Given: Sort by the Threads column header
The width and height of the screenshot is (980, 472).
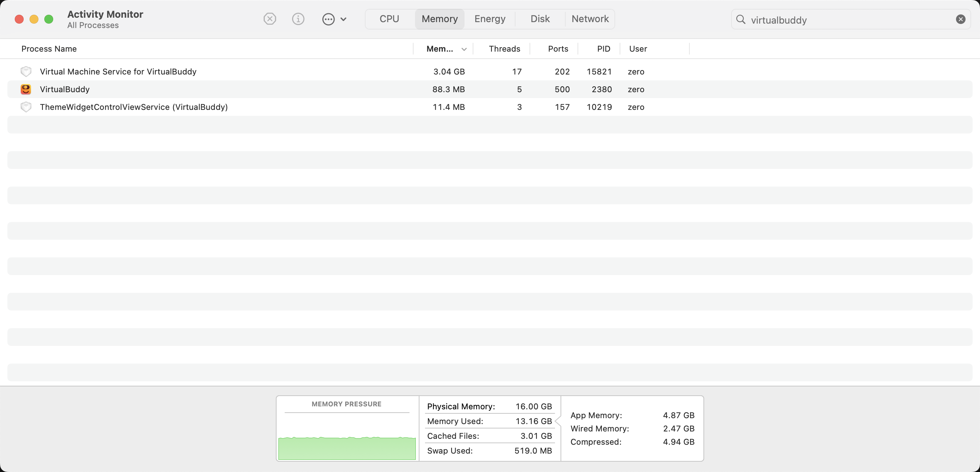Looking at the screenshot, I should tap(504, 49).
